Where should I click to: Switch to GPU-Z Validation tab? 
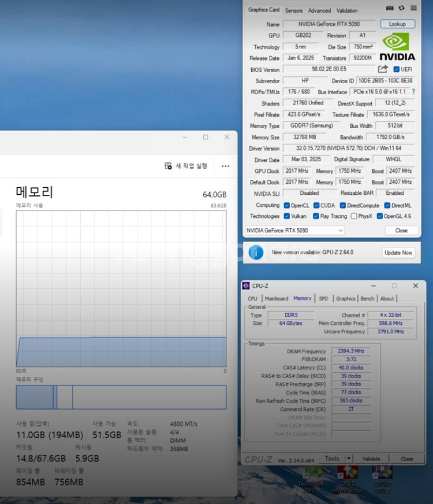point(347,10)
